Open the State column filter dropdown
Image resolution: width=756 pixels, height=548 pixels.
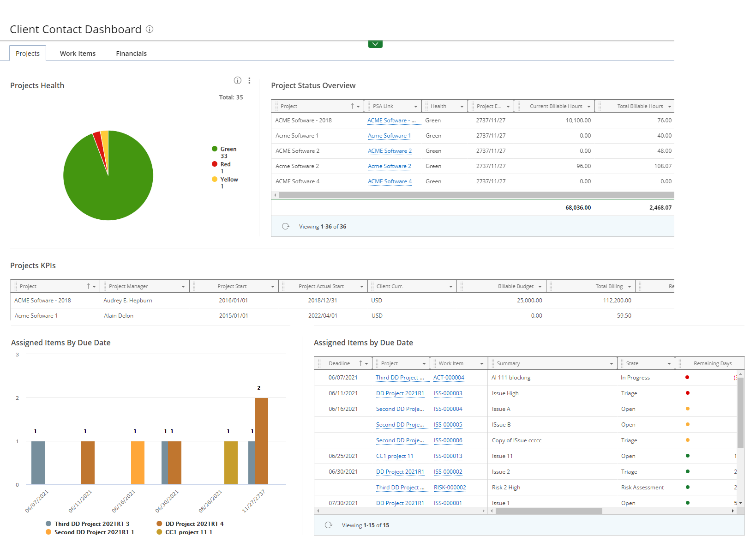pyautogui.click(x=669, y=364)
